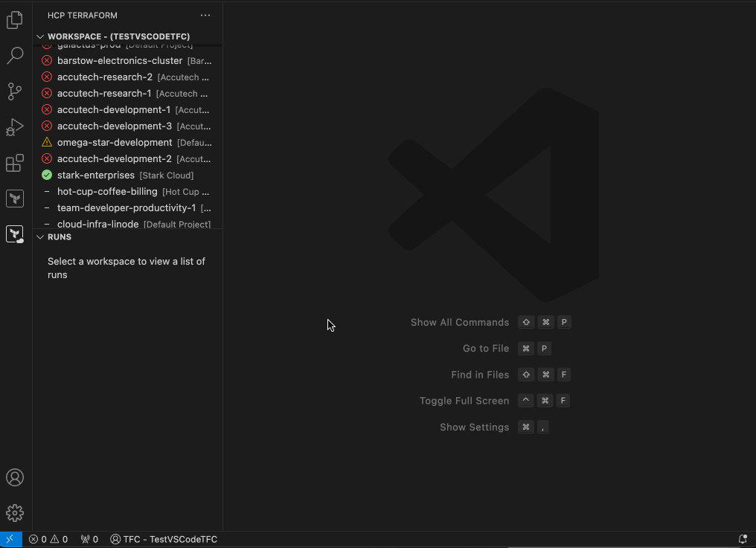Click the Toggle Full Screen shortcut hint
This screenshot has height=548, width=756.
[x=495, y=401]
